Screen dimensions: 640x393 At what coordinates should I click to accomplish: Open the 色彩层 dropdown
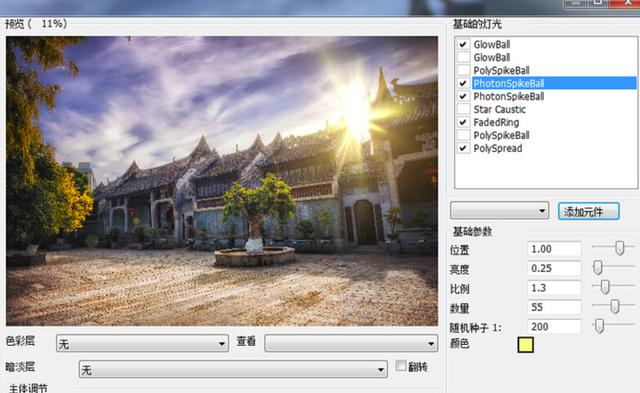(x=142, y=343)
